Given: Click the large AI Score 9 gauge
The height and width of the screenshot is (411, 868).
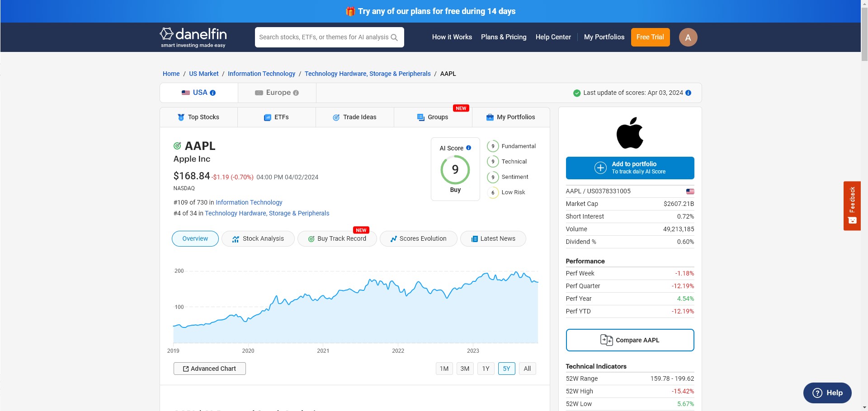Looking at the screenshot, I should (x=455, y=169).
